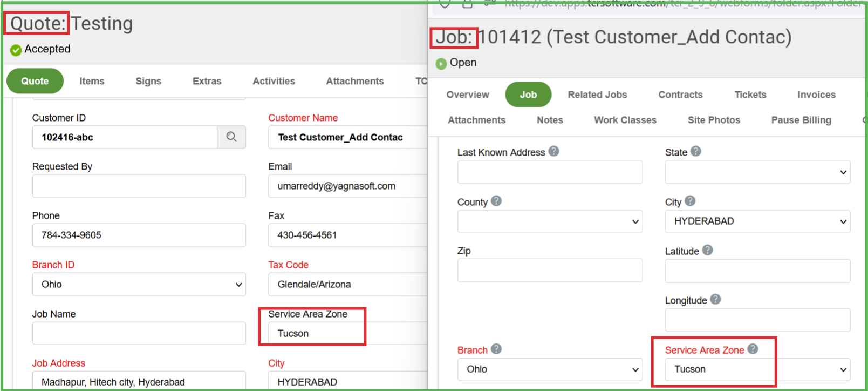Image resolution: width=868 pixels, height=391 pixels.
Task: Switch to the Signs tab
Action: (148, 81)
